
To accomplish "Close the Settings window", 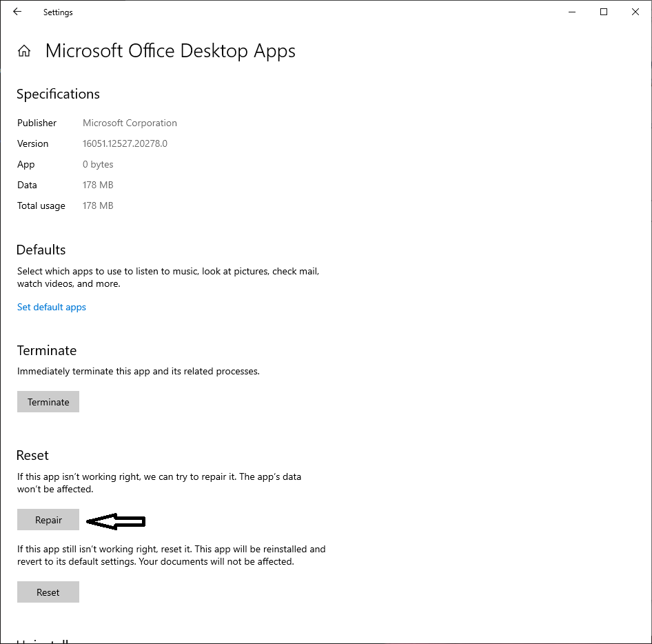I will click(x=635, y=12).
